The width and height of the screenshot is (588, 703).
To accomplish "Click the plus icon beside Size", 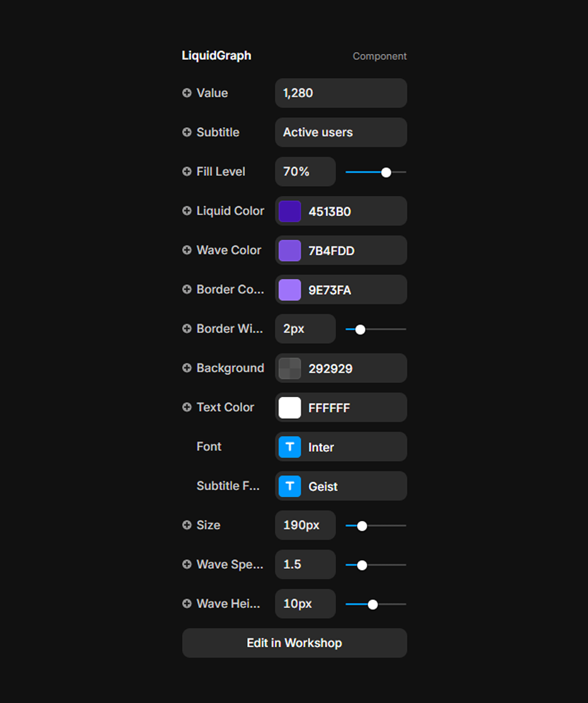I will point(187,525).
